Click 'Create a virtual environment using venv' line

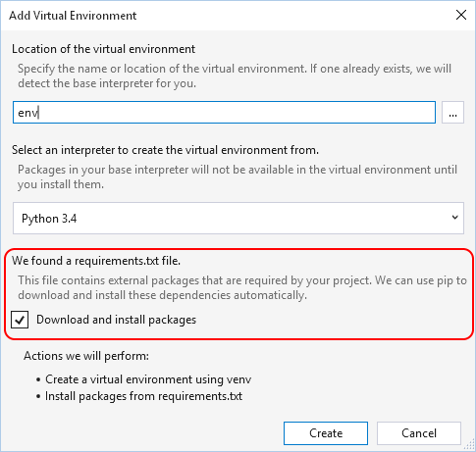148,379
